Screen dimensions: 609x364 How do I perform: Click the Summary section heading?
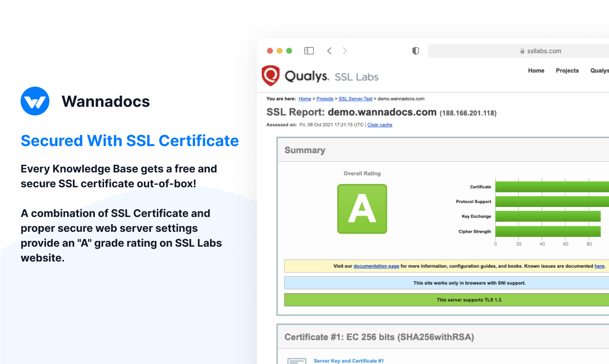(305, 150)
